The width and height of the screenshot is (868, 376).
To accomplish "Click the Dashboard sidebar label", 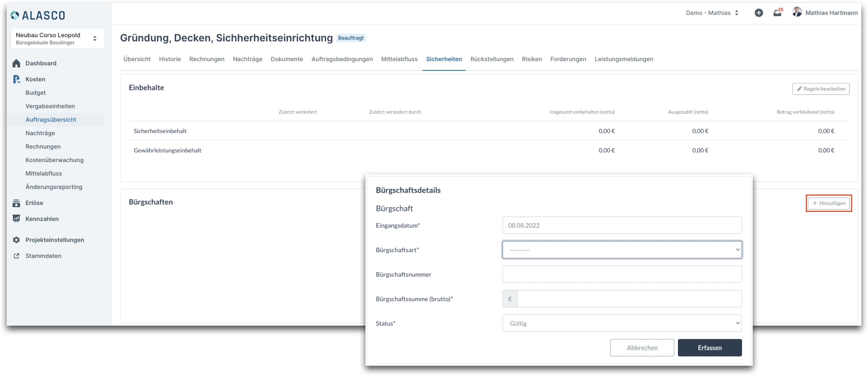I will coord(41,63).
